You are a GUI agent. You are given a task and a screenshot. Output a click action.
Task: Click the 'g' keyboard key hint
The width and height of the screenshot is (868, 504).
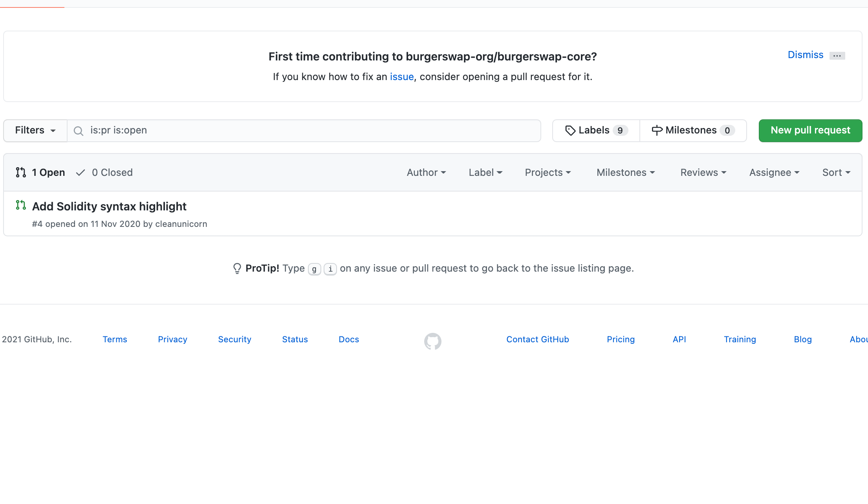pyautogui.click(x=314, y=269)
